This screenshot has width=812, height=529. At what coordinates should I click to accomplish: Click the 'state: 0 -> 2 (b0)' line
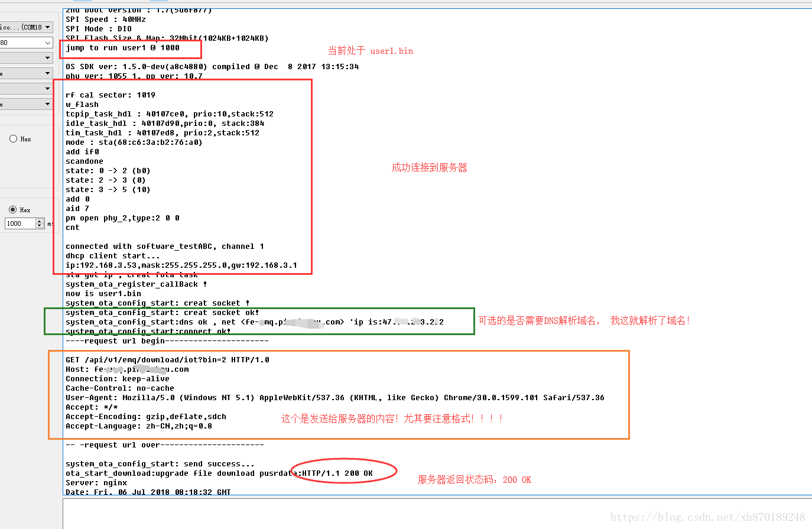108,171
